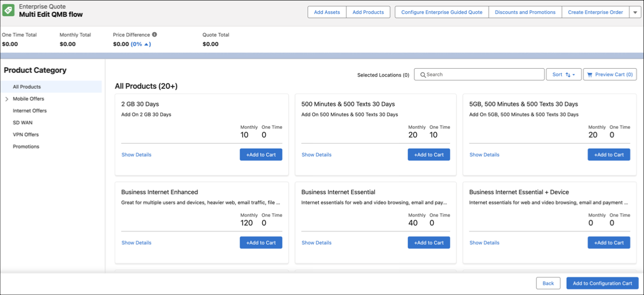Click Add Products button
The height and width of the screenshot is (295, 644).
pos(368,12)
